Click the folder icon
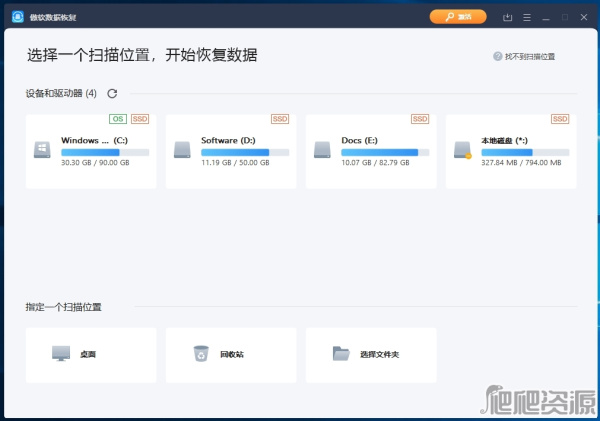The height and width of the screenshot is (421, 600). (x=341, y=354)
